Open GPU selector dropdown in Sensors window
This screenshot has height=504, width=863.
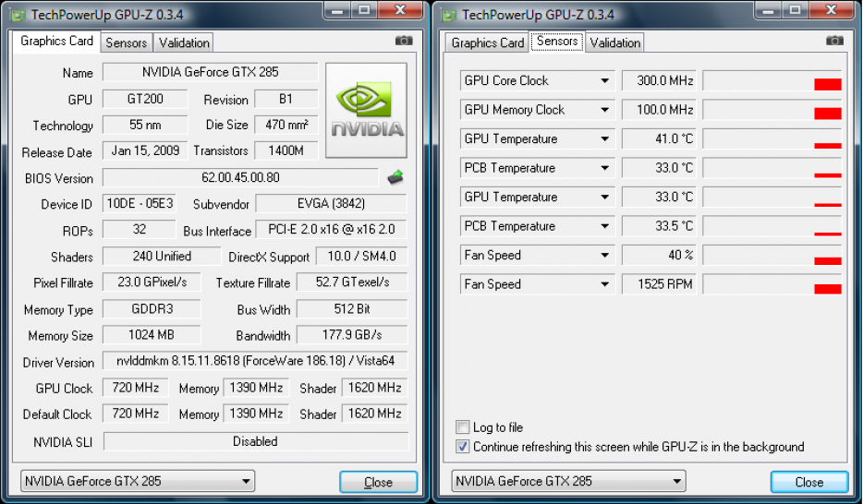pos(568,482)
